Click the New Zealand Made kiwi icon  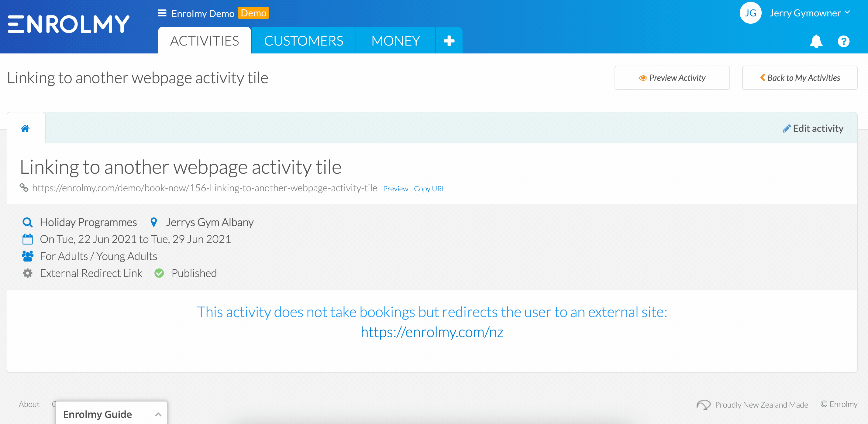703,405
